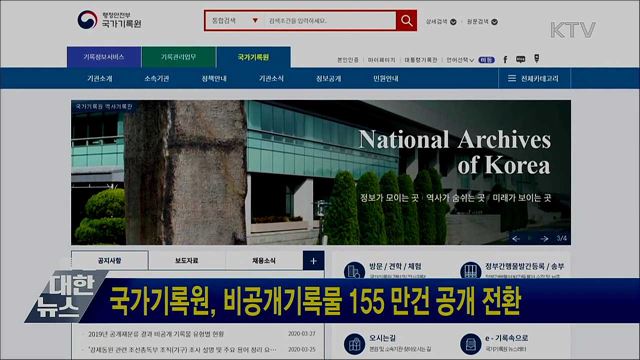The image size is (640, 360).
Task: Open notice '강제동원 관련 조선총독부 조직(기구)'
Action: pyautogui.click(x=182, y=350)
